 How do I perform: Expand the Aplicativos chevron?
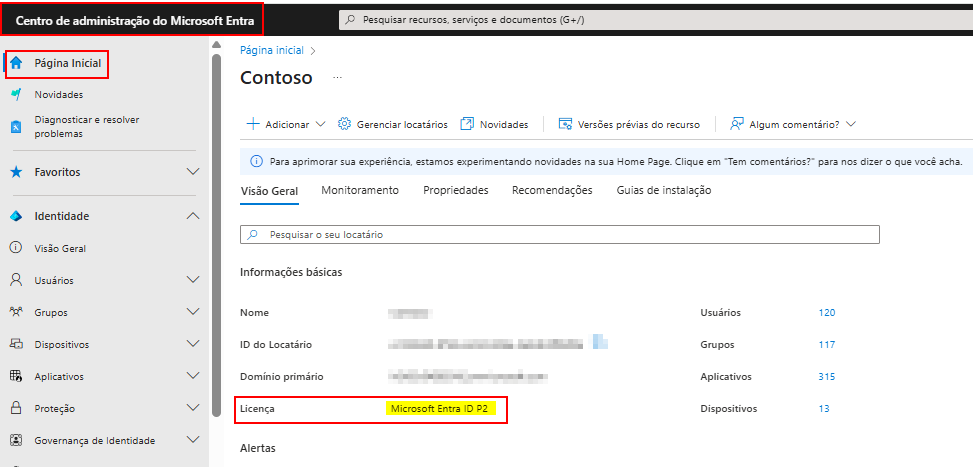193,376
